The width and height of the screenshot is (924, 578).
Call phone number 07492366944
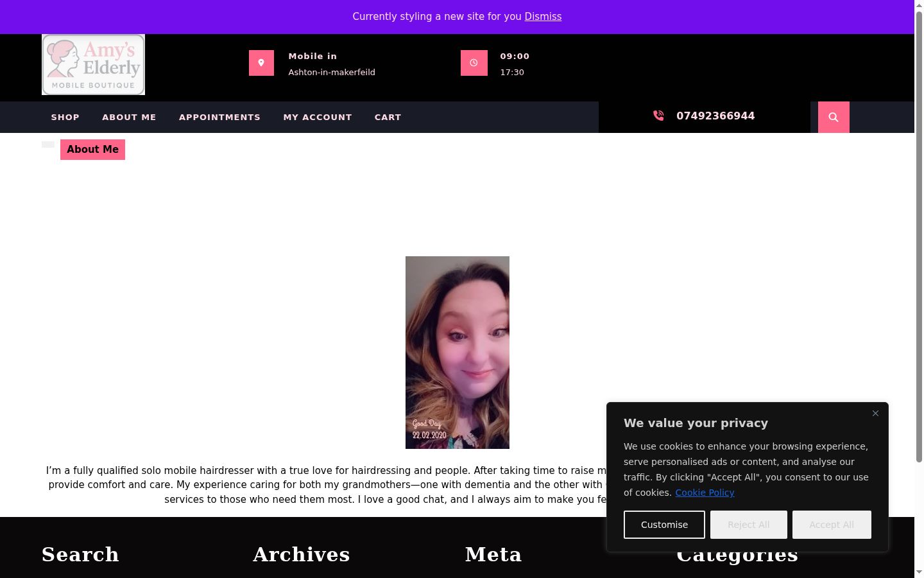pyautogui.click(x=715, y=116)
